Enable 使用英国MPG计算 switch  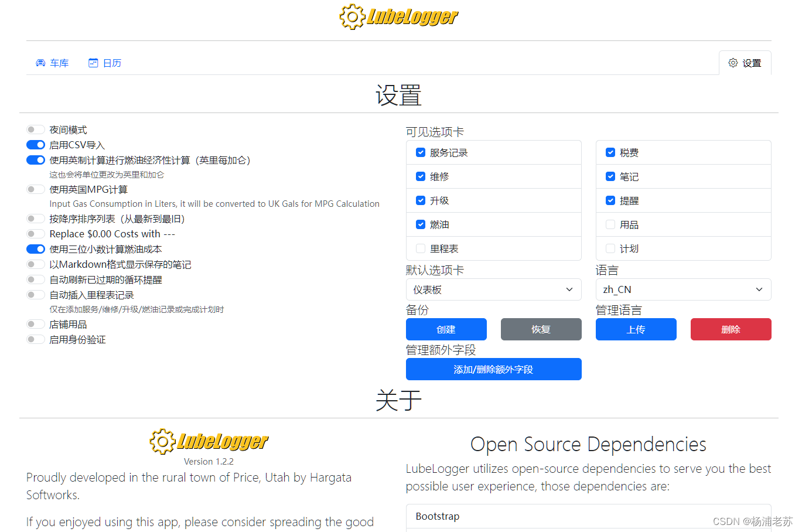36,189
